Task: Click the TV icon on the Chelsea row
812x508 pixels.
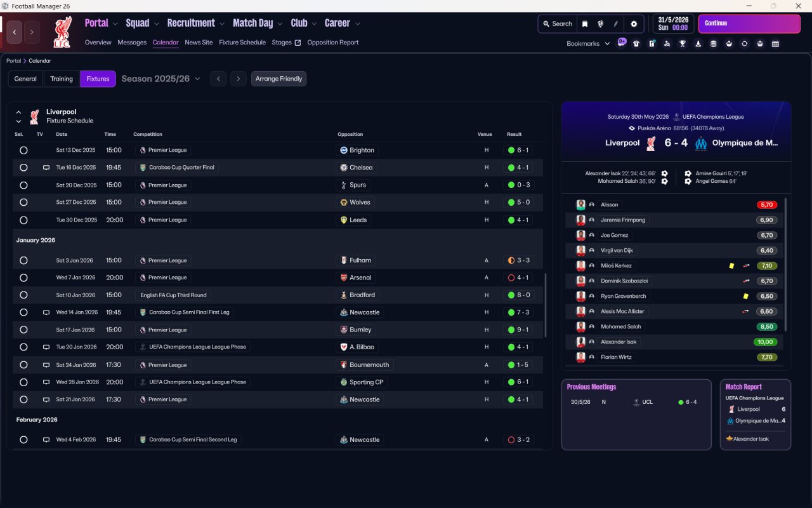Action: point(46,168)
